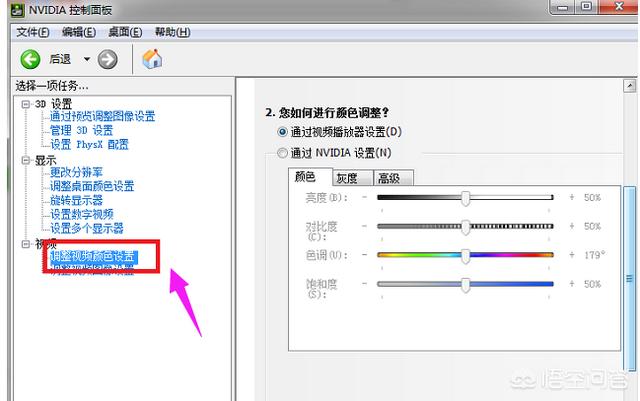Open the 桌面(E) menu

pyautogui.click(x=125, y=32)
